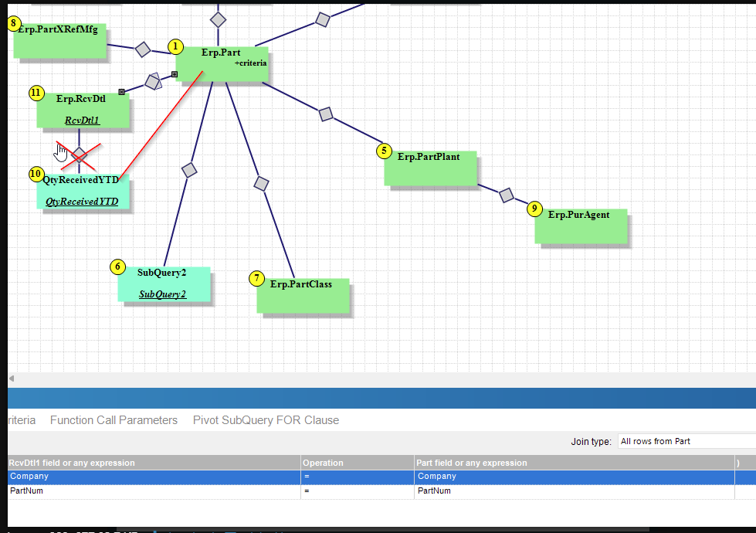Select the Erp.PartXRefMfg table node
Screen dimensions: 756x533
(59, 41)
